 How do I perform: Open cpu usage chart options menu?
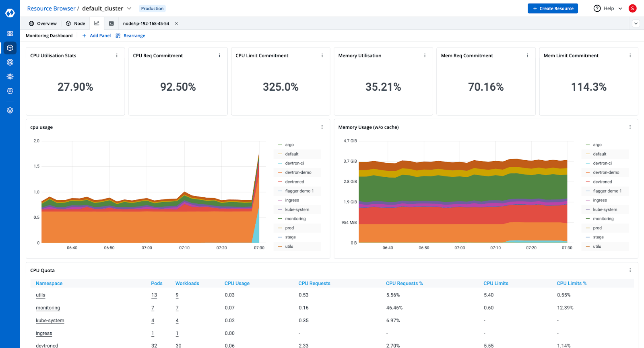[x=322, y=127]
